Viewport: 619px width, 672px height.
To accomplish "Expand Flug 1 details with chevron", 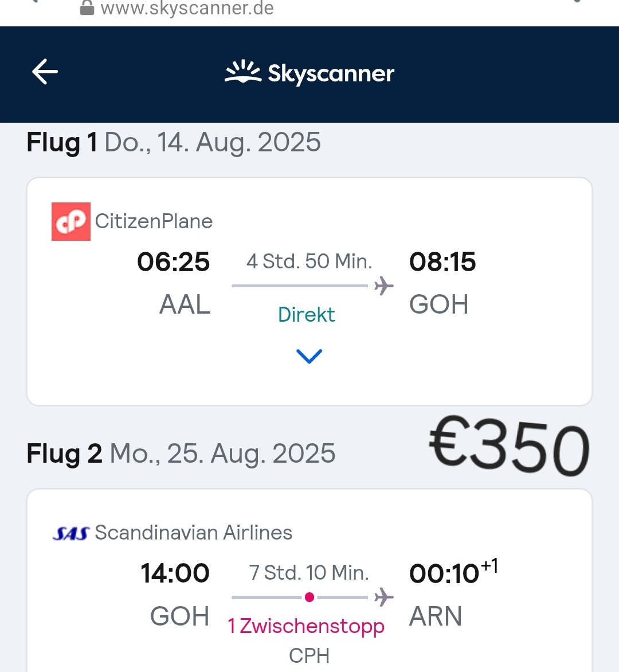I will (309, 356).
